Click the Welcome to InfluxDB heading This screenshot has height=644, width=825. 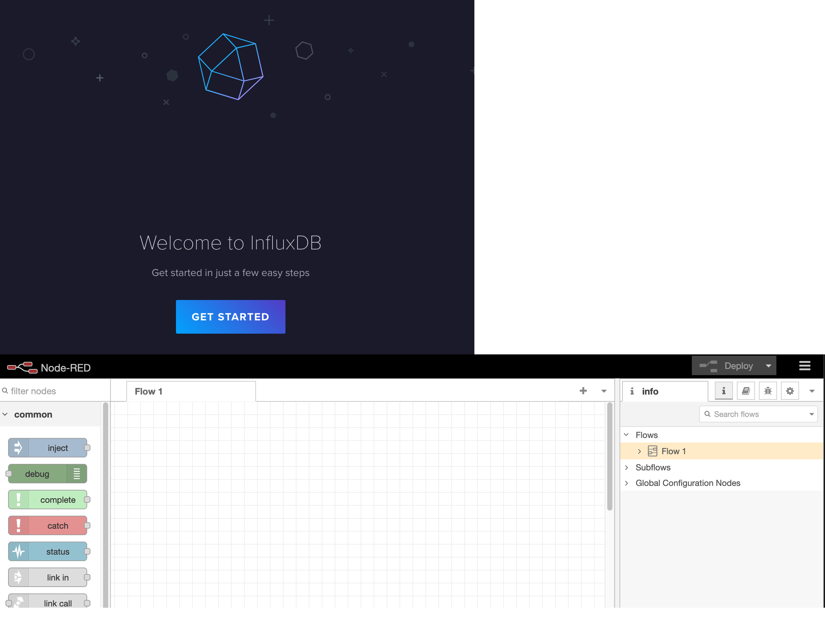pyautogui.click(x=230, y=243)
